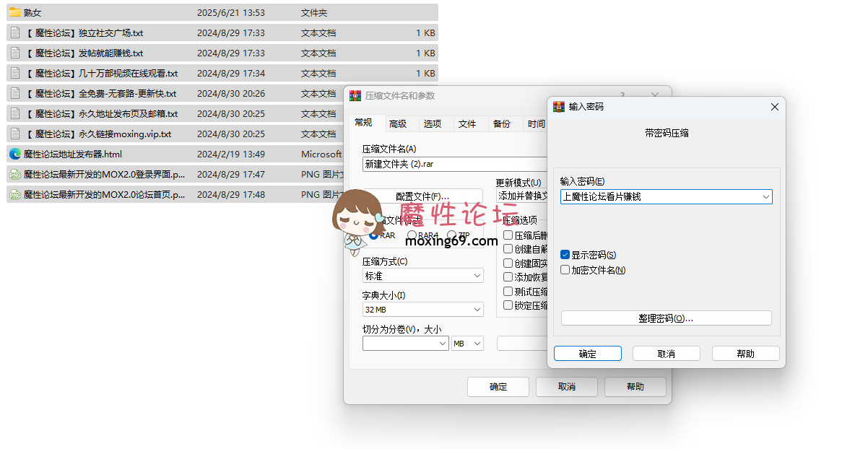868x449 pixels.
Task: Click text file icon of 全免费-无套路-更新快.txt
Action: pos(14,93)
